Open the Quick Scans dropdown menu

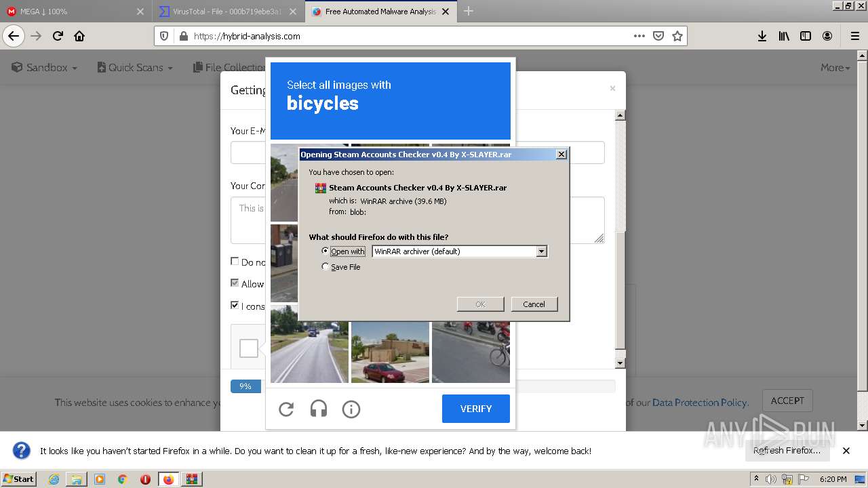pos(135,67)
